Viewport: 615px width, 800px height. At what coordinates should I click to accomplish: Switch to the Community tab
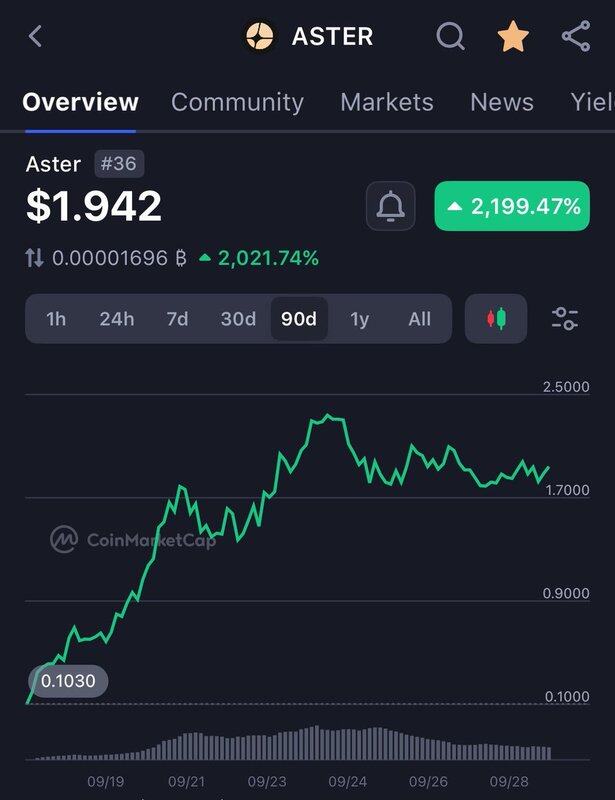237,102
